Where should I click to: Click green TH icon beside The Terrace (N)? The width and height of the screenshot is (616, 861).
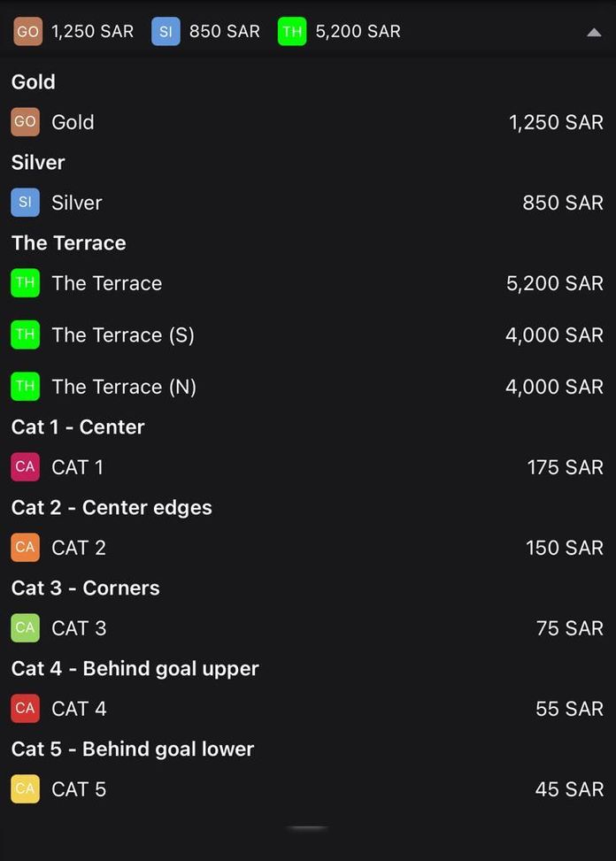(25, 387)
